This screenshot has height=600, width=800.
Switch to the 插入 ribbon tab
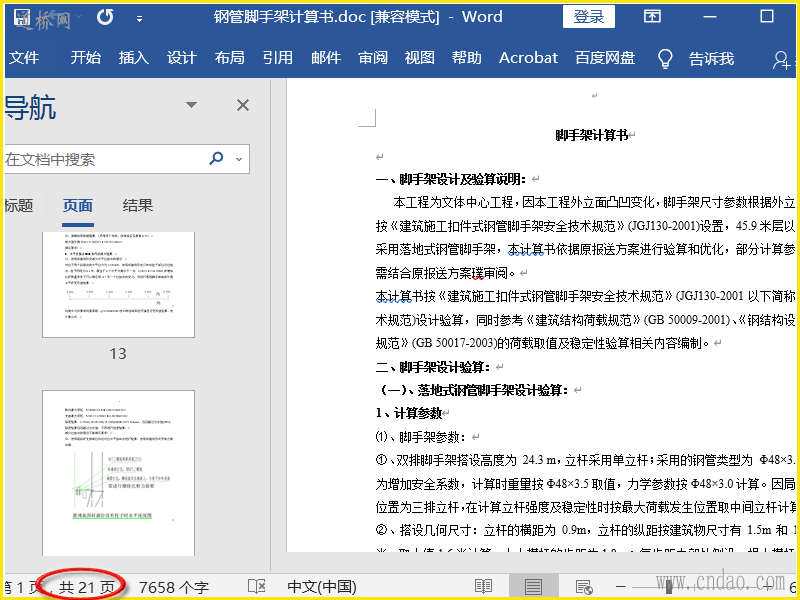(134, 58)
